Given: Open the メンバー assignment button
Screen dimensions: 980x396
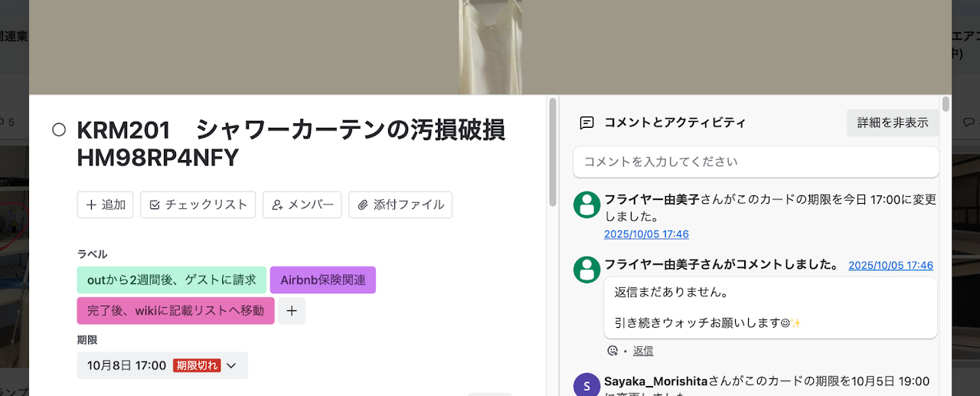Looking at the screenshot, I should tap(302, 205).
